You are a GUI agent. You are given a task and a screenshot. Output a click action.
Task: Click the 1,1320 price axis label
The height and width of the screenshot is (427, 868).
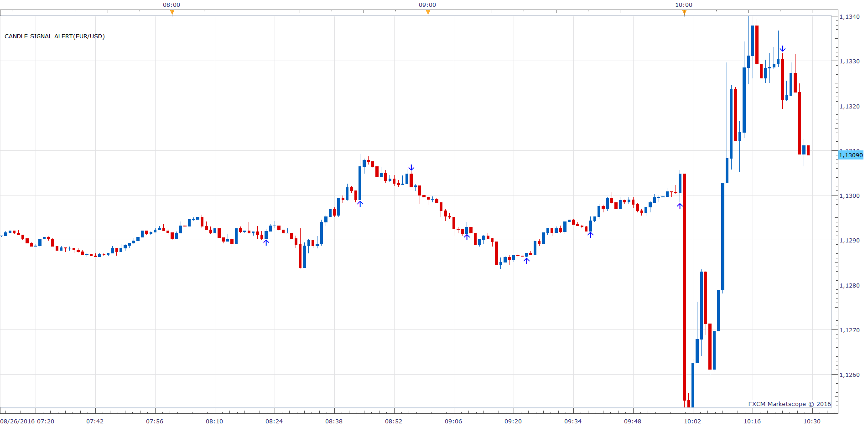849,106
